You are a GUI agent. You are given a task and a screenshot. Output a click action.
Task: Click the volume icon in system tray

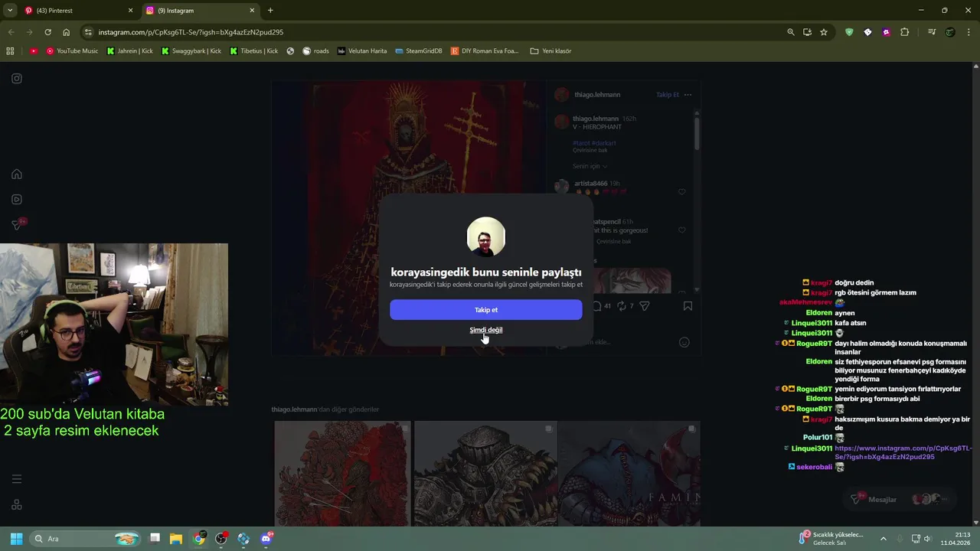pos(927,539)
